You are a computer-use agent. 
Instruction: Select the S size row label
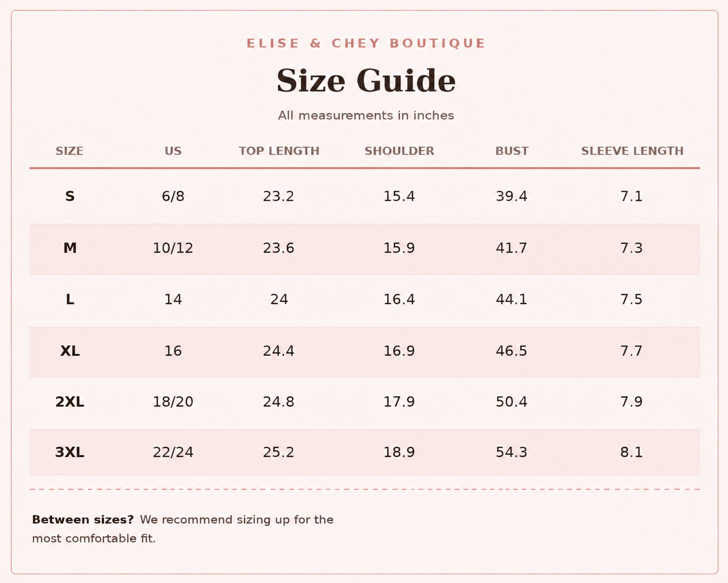(70, 196)
